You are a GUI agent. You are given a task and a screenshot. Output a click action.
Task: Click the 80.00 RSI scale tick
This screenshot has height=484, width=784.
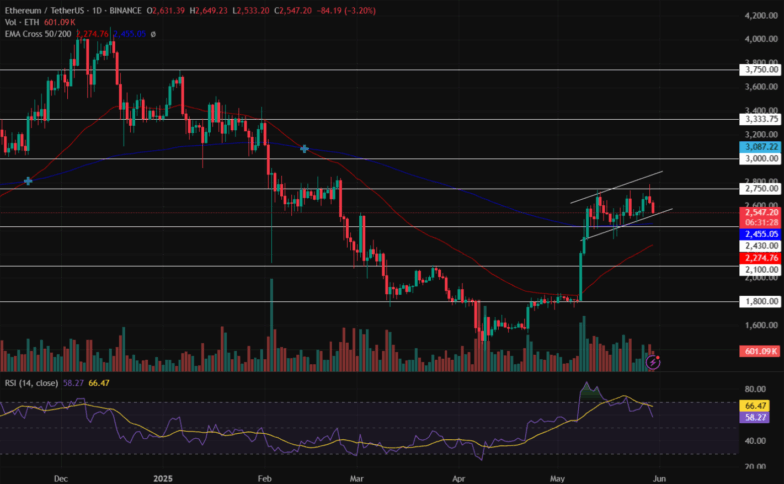[x=754, y=389]
